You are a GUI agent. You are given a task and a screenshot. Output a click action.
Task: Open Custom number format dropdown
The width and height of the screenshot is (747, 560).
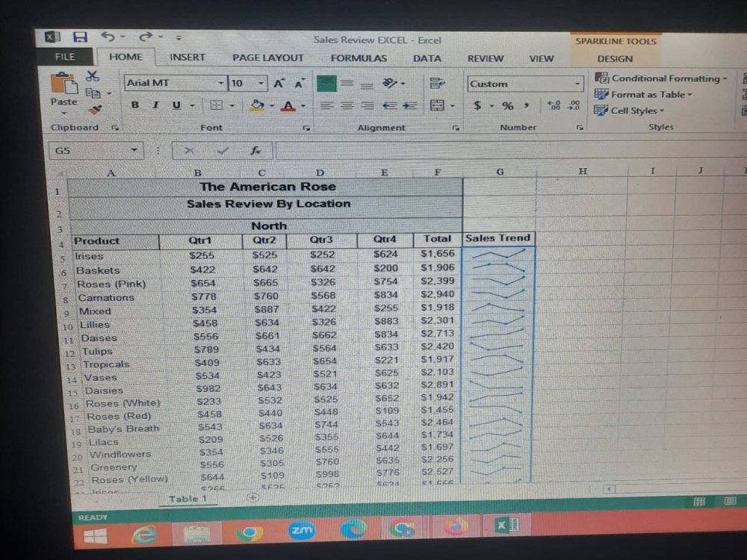point(577,84)
